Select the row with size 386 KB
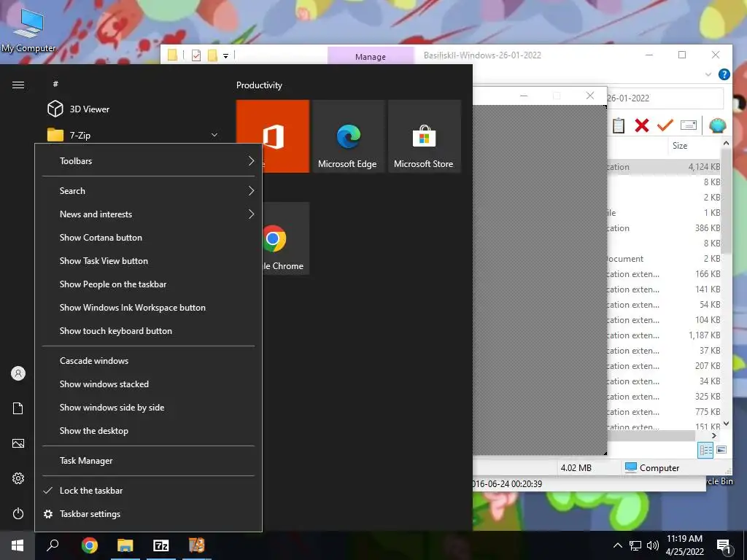The image size is (747, 560). [664, 228]
